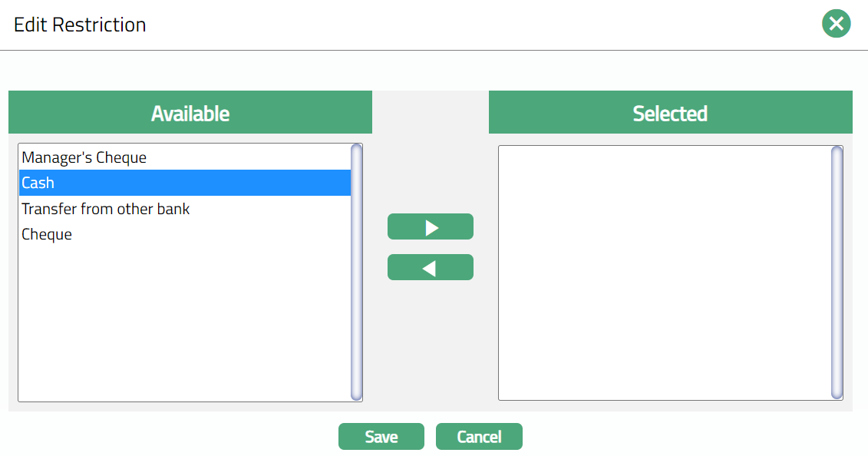Click blank area below Cheque in Available list
The image size is (868, 456).
[184, 322]
